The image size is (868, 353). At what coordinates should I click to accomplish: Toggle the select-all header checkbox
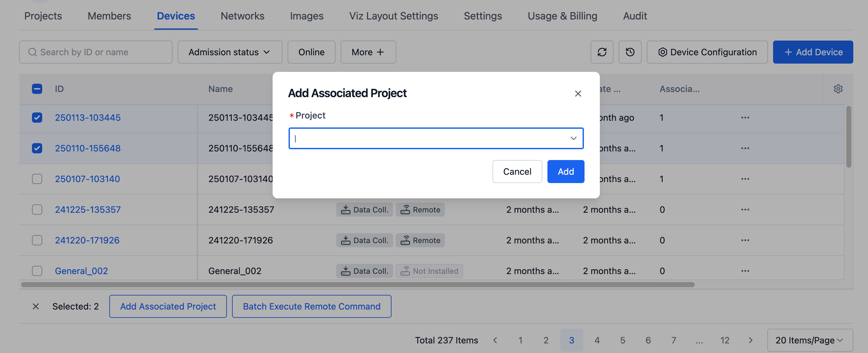(37, 89)
